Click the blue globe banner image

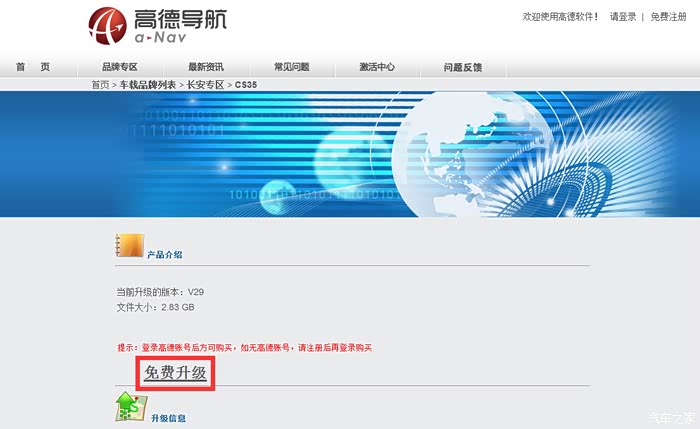pyautogui.click(x=350, y=154)
